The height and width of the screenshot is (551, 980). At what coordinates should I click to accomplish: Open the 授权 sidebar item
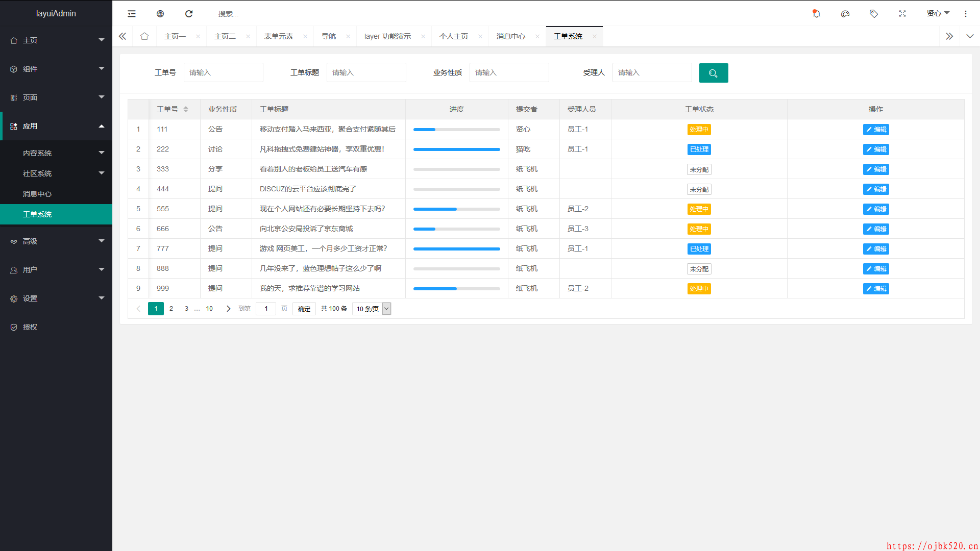[56, 327]
